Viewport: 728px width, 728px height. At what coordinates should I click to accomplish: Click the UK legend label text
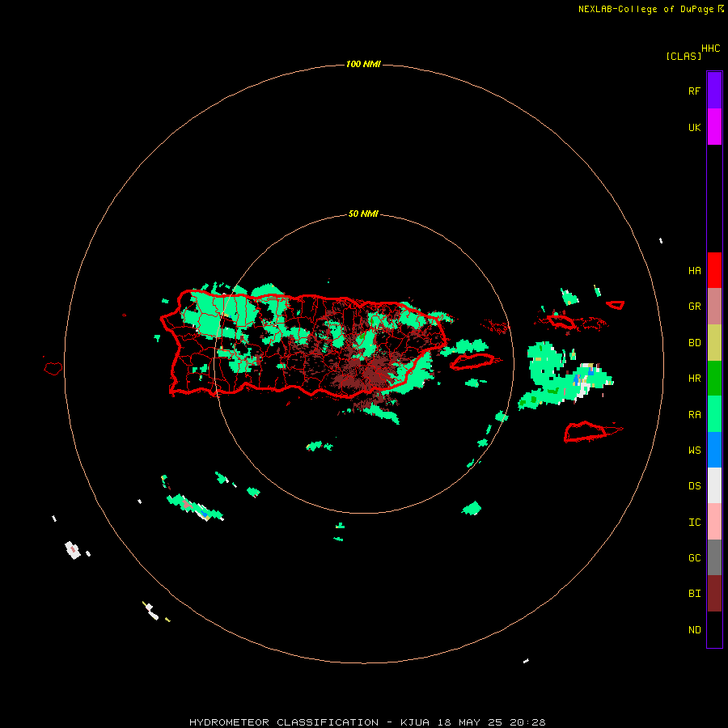(x=694, y=128)
